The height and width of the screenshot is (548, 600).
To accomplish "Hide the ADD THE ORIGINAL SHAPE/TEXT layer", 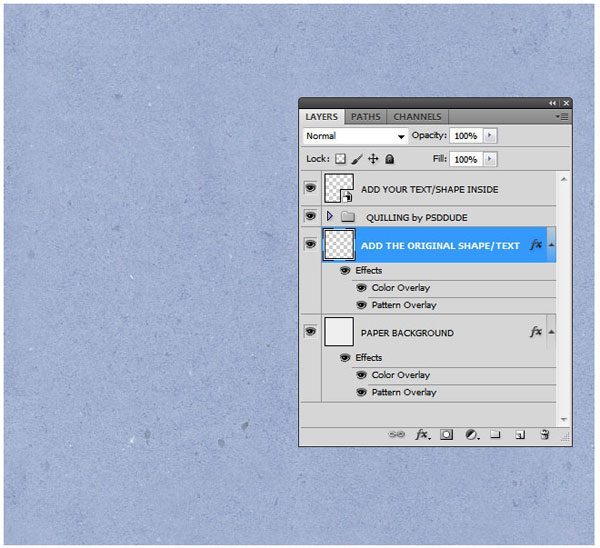I will click(x=310, y=244).
